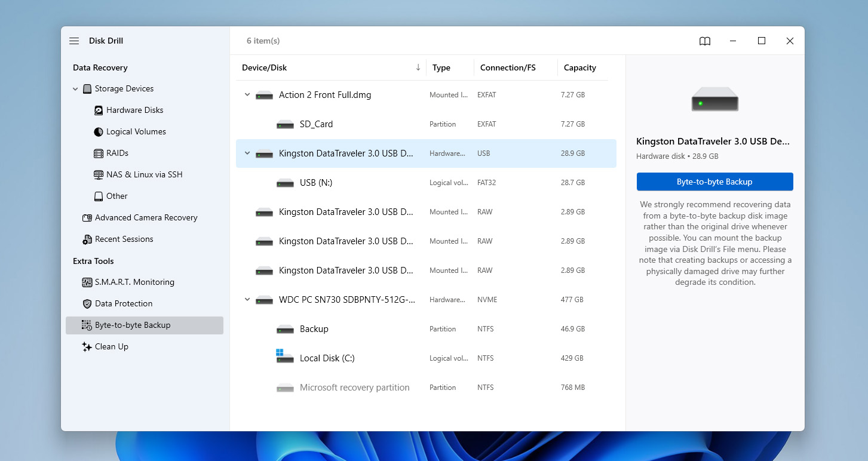Open Advanced Camera Recovery
This screenshot has width=868, height=461.
pyautogui.click(x=146, y=217)
